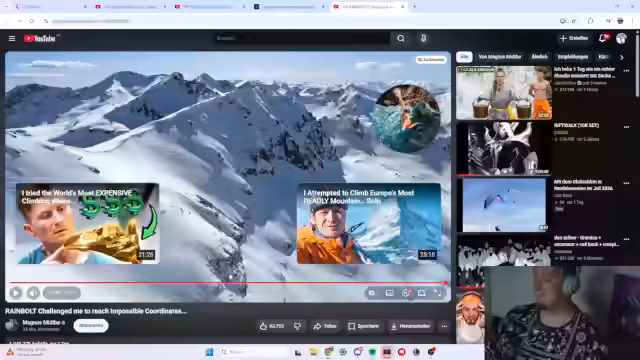Select the 'Von Magnus Midtbø' filter chip
This screenshot has height=360, width=640.
point(500,57)
